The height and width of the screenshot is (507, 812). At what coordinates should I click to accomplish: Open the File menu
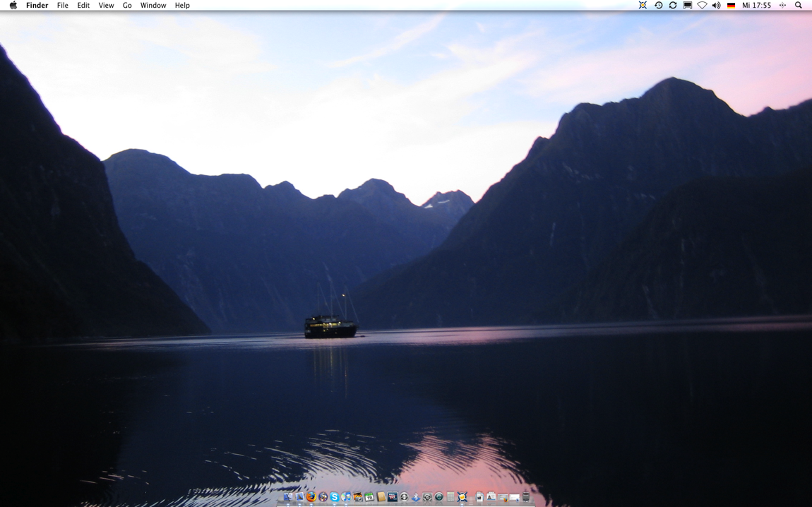click(62, 6)
